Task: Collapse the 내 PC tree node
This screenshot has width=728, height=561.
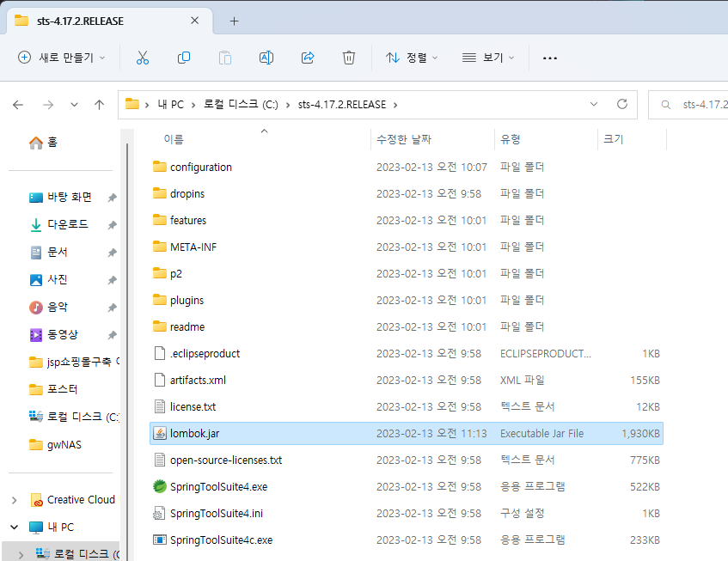Action: click(15, 527)
